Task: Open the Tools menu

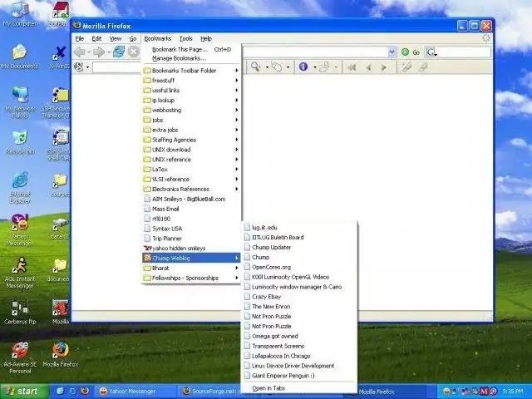Action: pos(186,39)
